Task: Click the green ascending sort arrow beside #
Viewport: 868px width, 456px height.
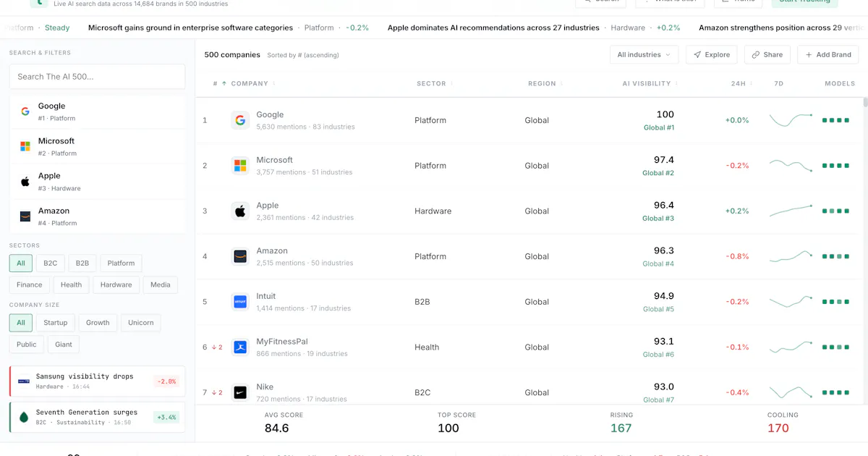Action: point(224,83)
